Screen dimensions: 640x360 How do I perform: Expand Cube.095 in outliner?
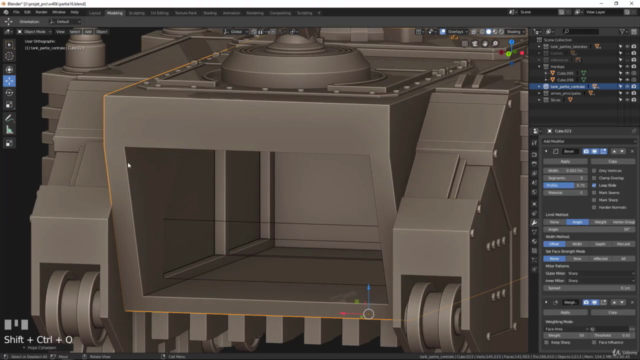(546, 73)
